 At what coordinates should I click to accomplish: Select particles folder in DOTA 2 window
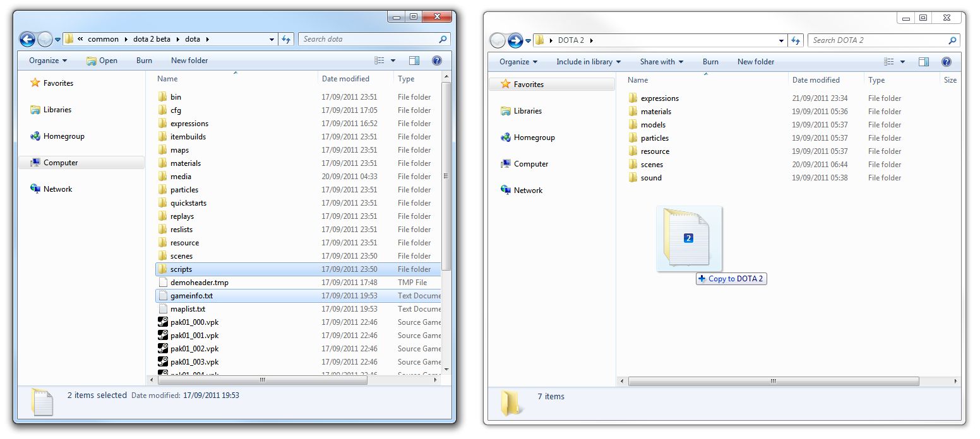655,138
